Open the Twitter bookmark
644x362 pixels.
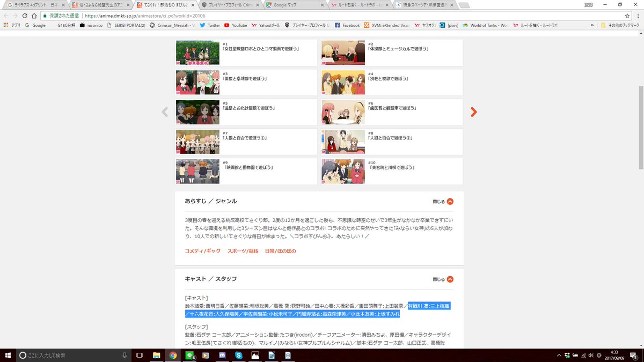[210, 25]
